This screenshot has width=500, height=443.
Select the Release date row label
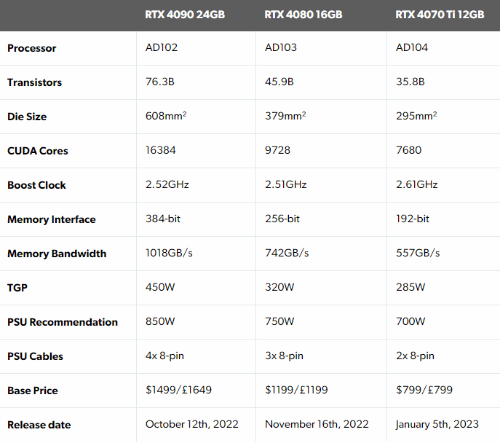39,425
